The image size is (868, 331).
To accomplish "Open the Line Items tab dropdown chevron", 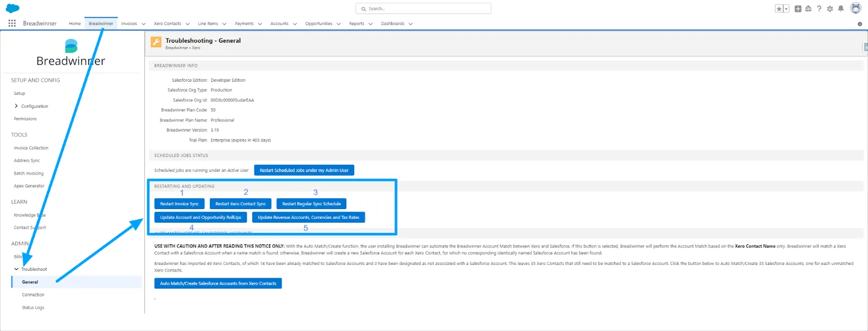I will [x=224, y=24].
